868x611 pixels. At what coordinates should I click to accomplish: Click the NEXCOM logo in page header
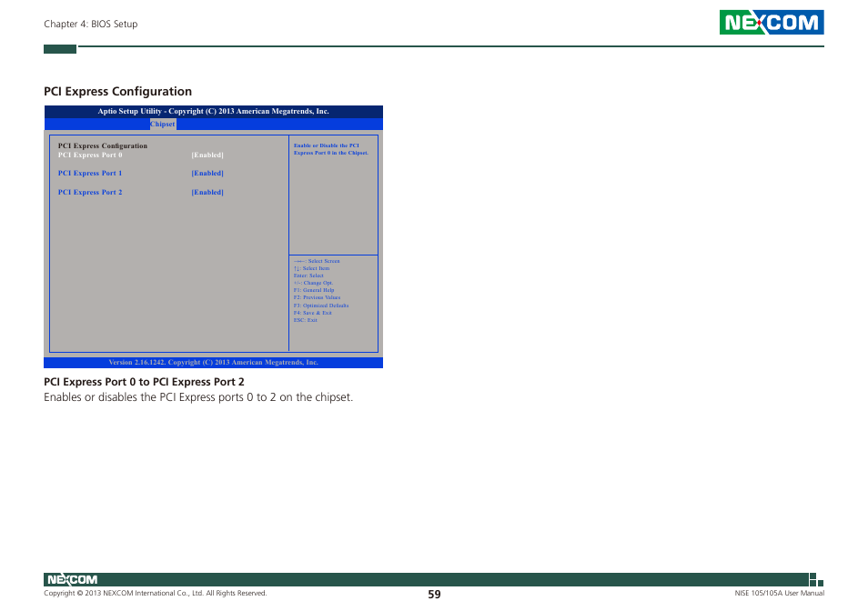[772, 22]
